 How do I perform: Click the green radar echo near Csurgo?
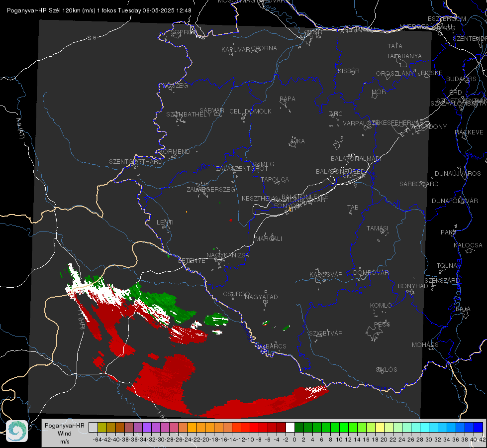coord(216,320)
